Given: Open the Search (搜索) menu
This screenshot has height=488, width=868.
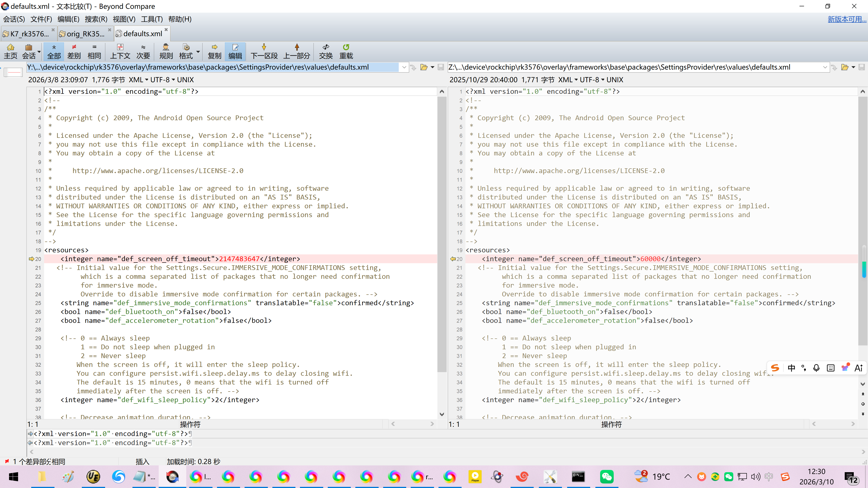Looking at the screenshot, I should [x=96, y=19].
